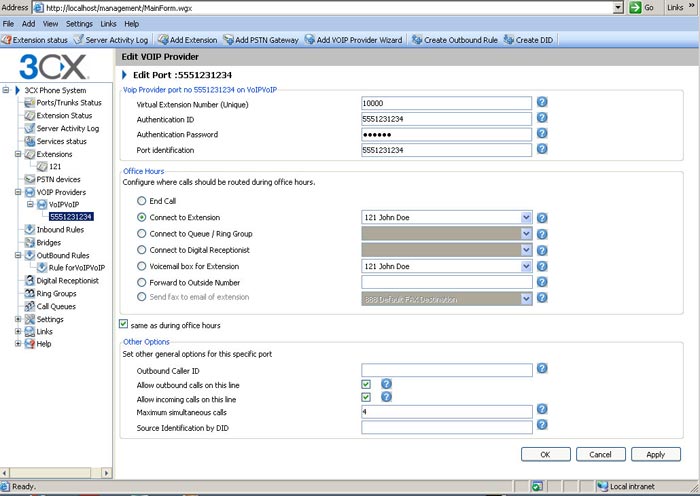This screenshot has width=700, height=496.
Task: Open Digital Receptionist dropdown
Action: pos(526,250)
